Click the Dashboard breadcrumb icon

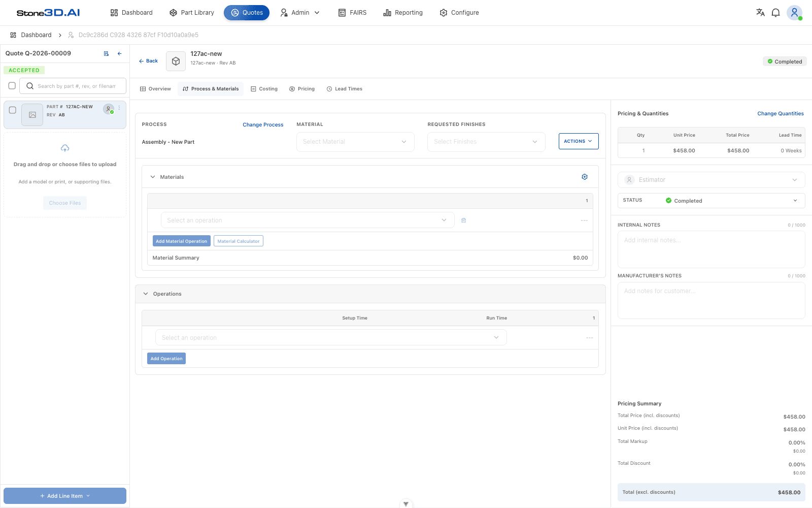coord(13,35)
